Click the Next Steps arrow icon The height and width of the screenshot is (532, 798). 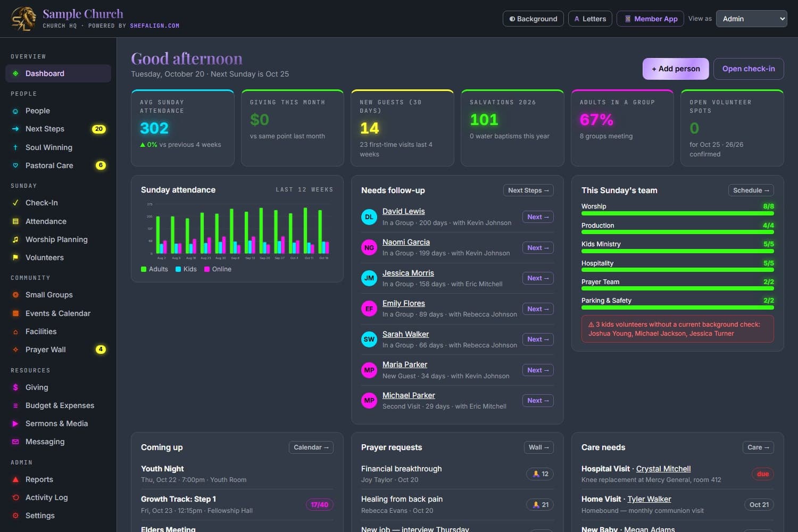tap(15, 129)
